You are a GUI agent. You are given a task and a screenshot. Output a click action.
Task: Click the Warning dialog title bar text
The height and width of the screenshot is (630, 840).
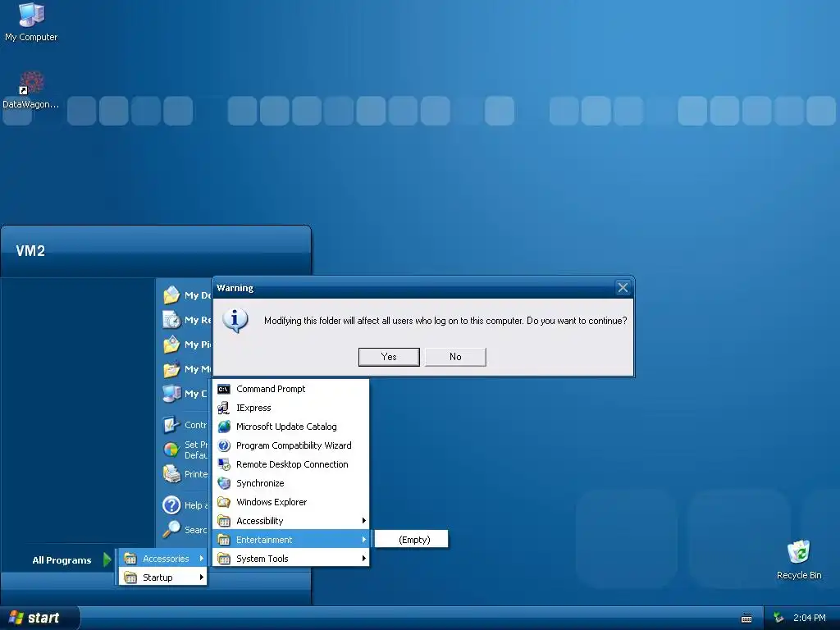click(x=235, y=288)
